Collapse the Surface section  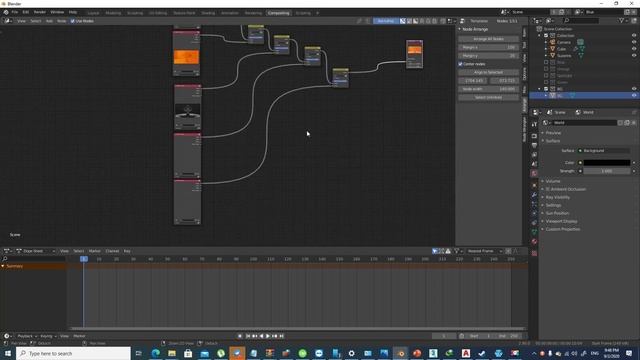tap(553, 141)
